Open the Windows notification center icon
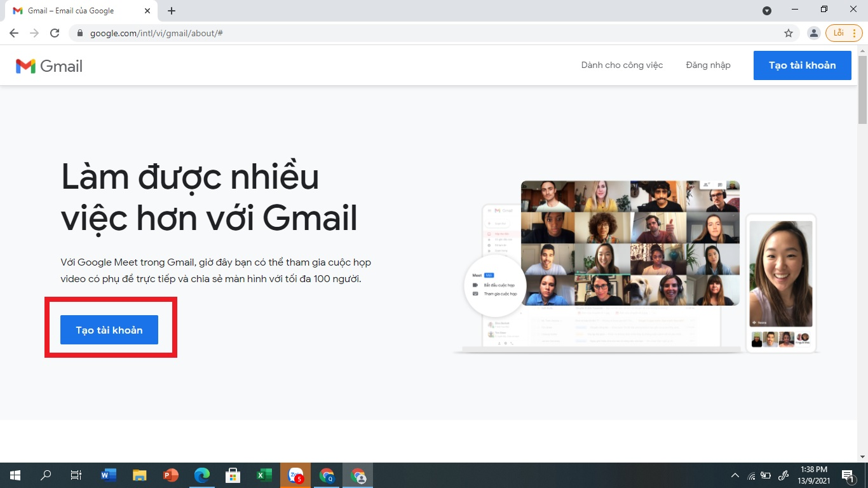The width and height of the screenshot is (868, 488). click(848, 475)
